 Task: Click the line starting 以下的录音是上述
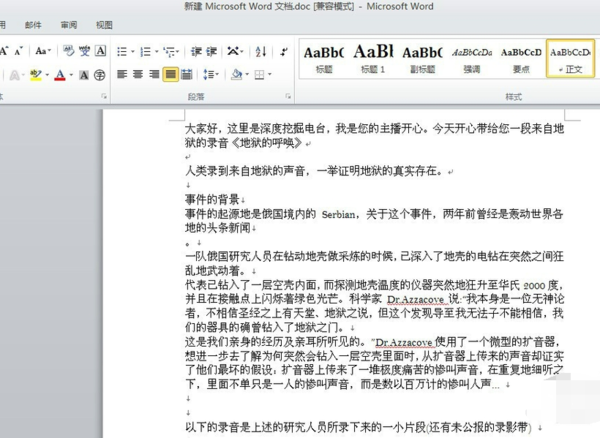[x=358, y=427]
